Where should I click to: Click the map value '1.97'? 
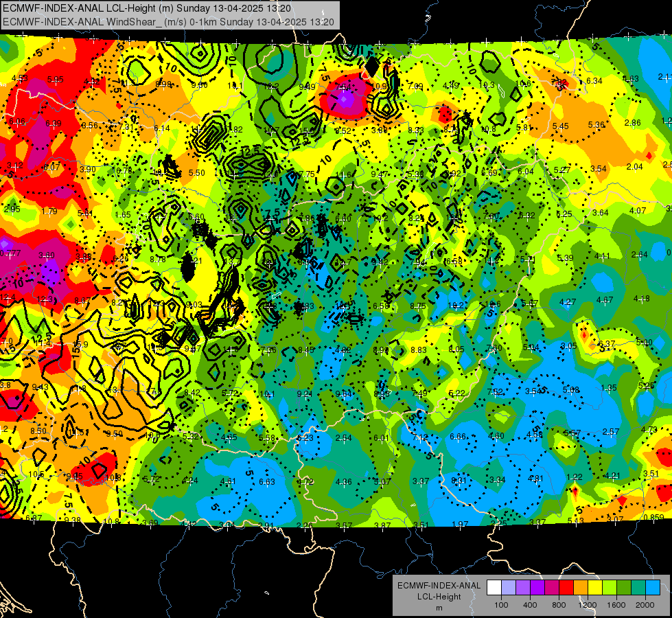(460, 524)
